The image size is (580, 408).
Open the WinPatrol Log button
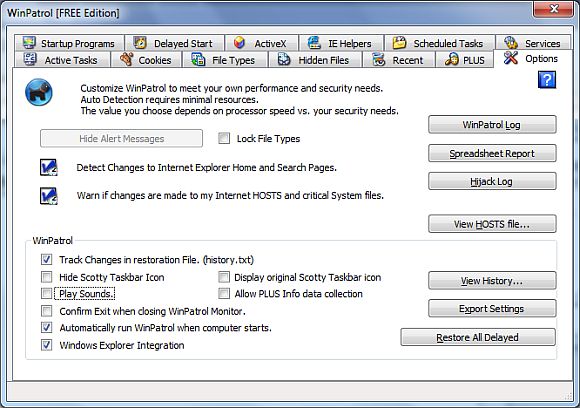(x=492, y=125)
